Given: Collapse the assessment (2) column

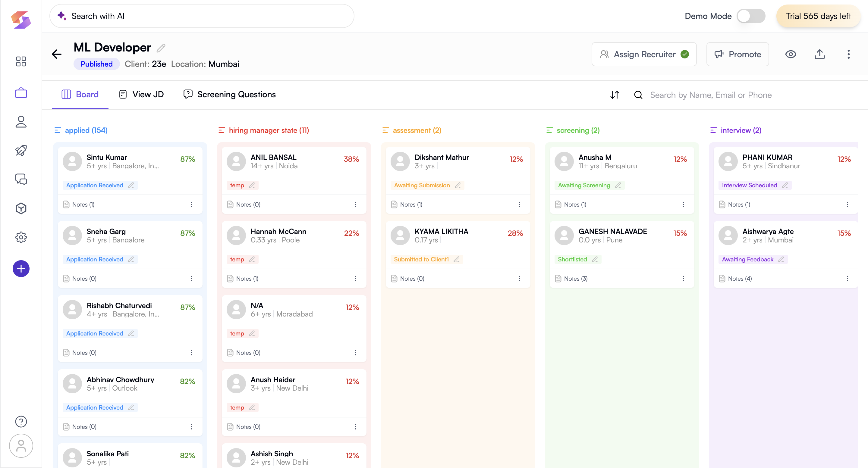Looking at the screenshot, I should 385,130.
